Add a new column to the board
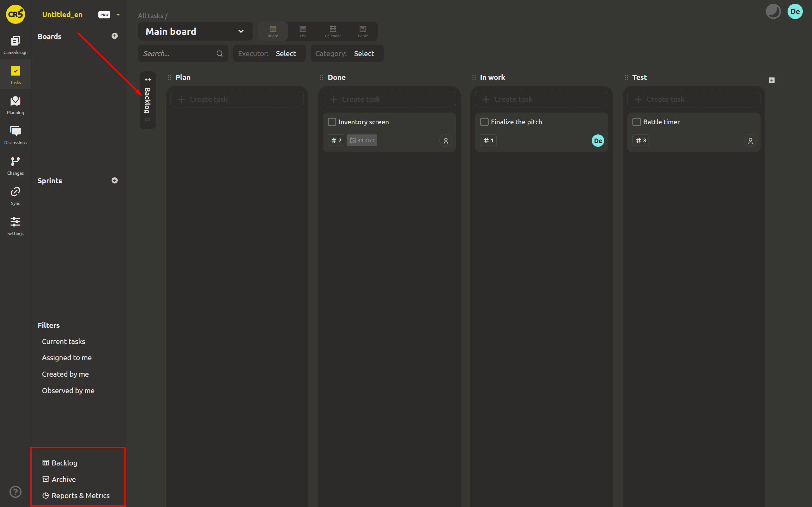812x507 pixels. 772,80
